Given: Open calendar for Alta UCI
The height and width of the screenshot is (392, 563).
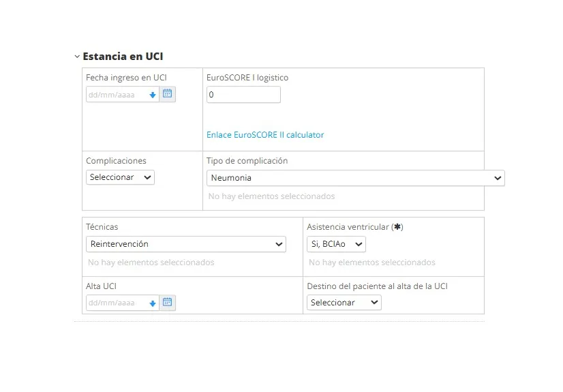Looking at the screenshot, I should (x=167, y=302).
